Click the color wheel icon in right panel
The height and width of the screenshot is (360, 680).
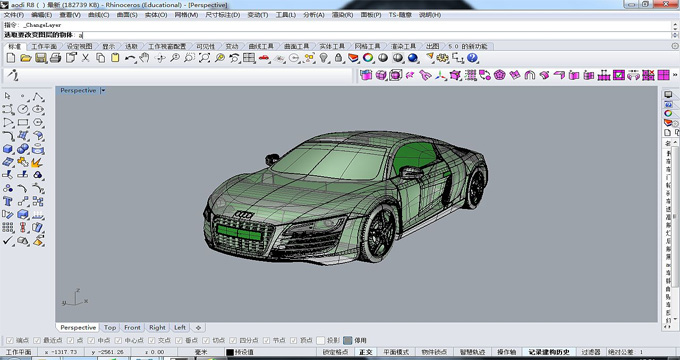coord(668,113)
